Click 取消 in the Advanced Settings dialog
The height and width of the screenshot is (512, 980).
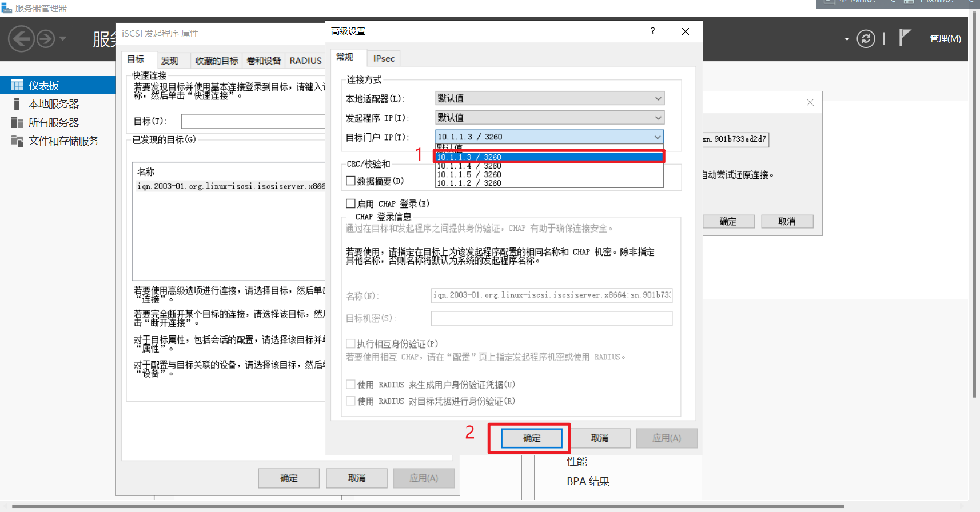(x=600, y=438)
